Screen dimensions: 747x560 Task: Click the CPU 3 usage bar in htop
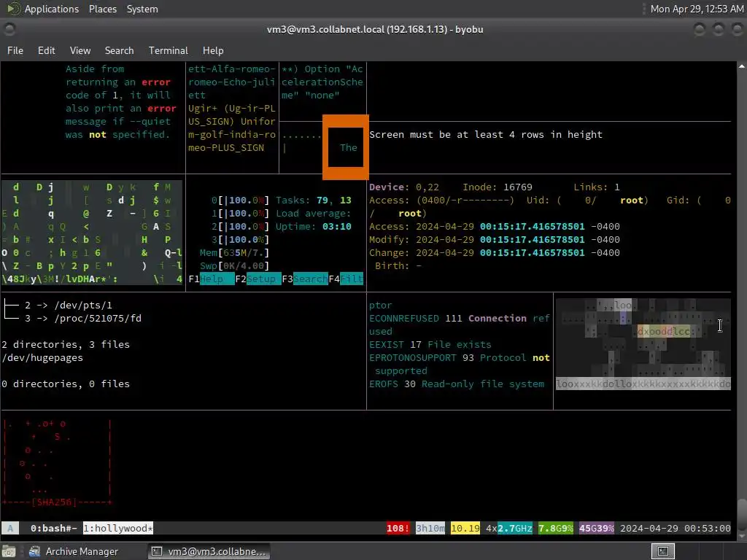click(241, 239)
